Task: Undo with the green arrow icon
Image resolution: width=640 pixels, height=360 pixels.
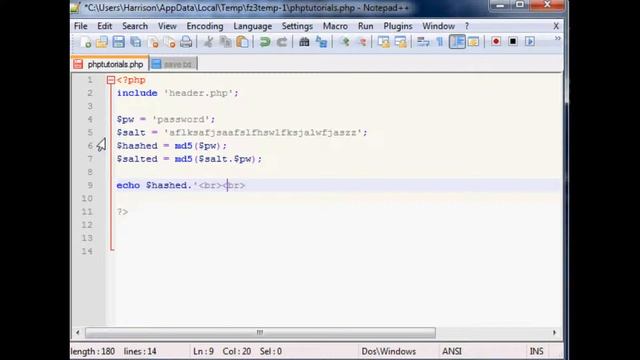Action: coord(265,42)
